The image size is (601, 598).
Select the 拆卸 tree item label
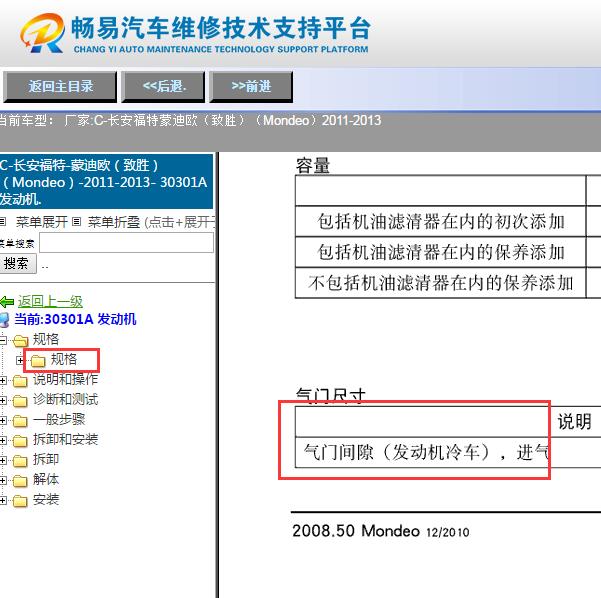(46, 460)
